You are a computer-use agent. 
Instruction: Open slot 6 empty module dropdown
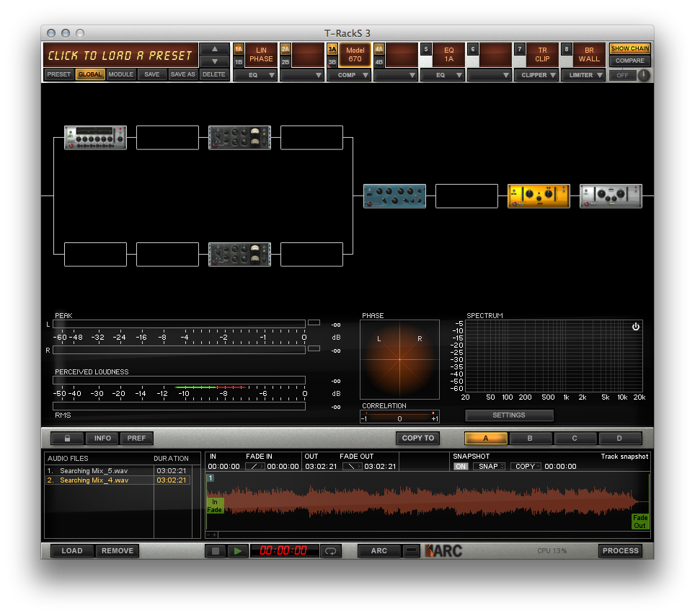point(490,76)
